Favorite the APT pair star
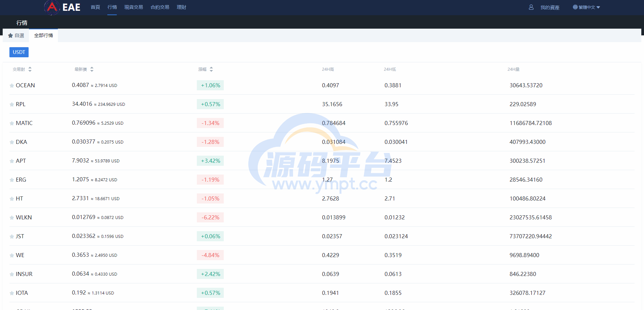 pos(12,161)
